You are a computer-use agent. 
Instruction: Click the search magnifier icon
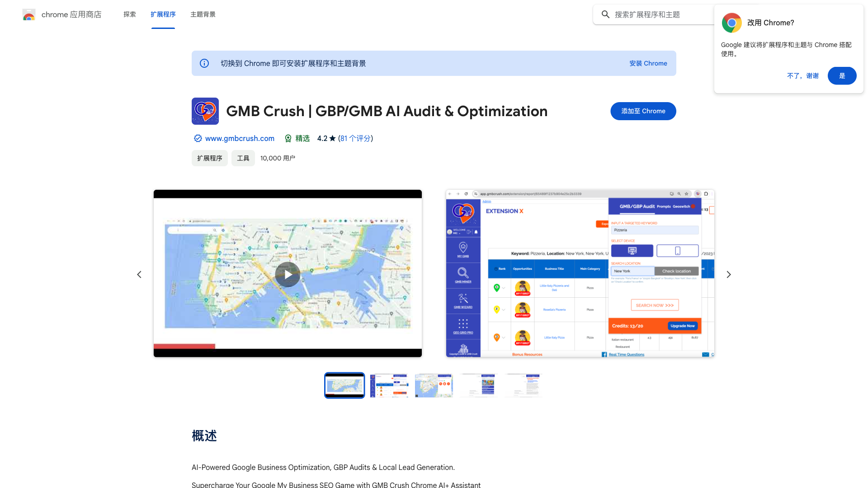click(x=605, y=14)
